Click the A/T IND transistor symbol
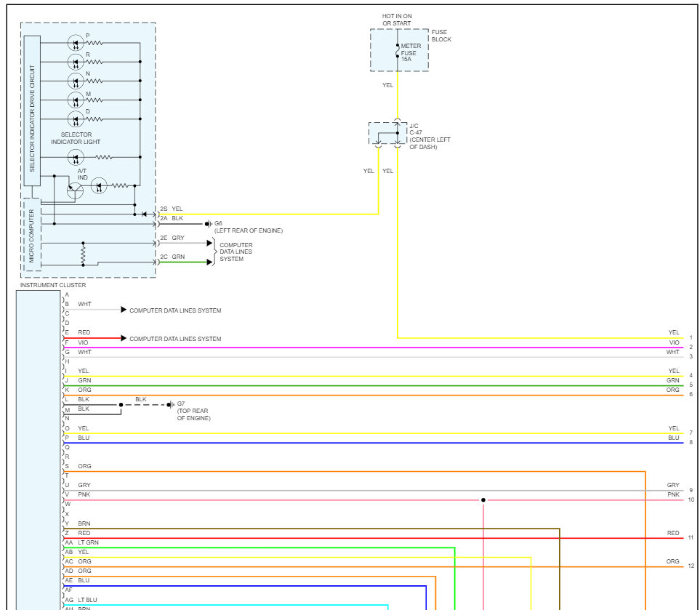This screenshot has width=700, height=610. (x=75, y=189)
